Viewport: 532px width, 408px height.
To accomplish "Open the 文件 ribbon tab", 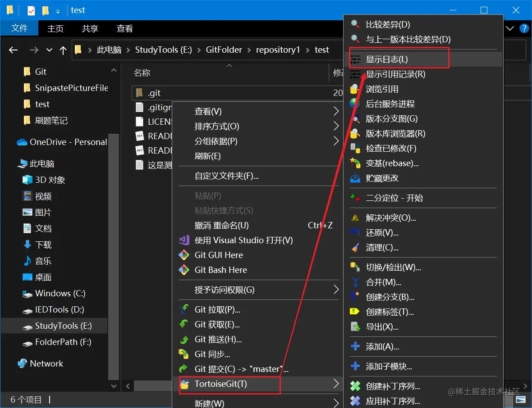I will [x=19, y=28].
